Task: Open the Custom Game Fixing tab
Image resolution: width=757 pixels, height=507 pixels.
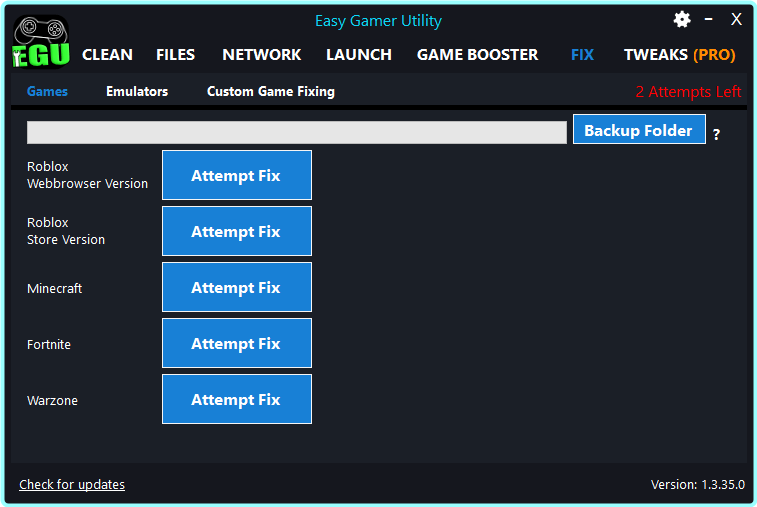Action: [270, 91]
